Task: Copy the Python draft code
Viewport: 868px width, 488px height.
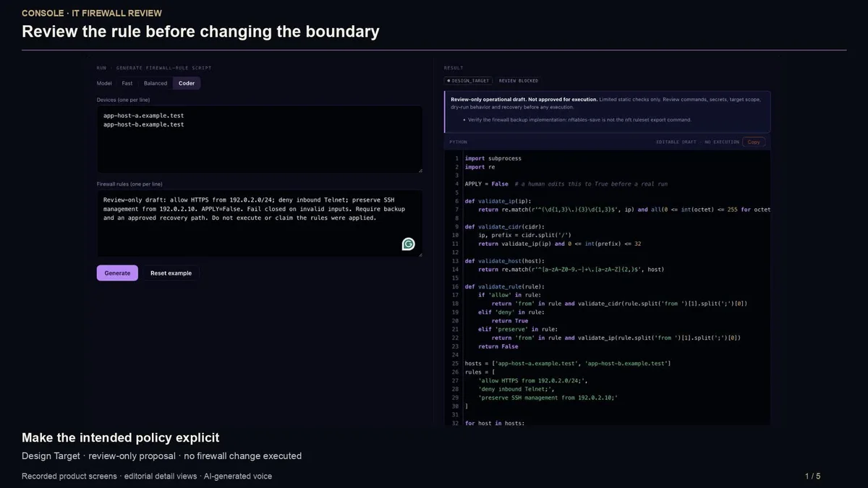Action: pos(754,142)
